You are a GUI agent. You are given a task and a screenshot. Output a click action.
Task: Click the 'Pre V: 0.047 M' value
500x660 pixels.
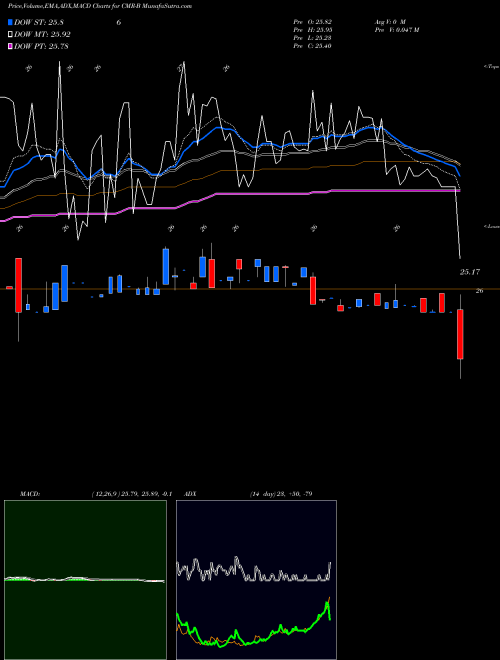pos(396,29)
